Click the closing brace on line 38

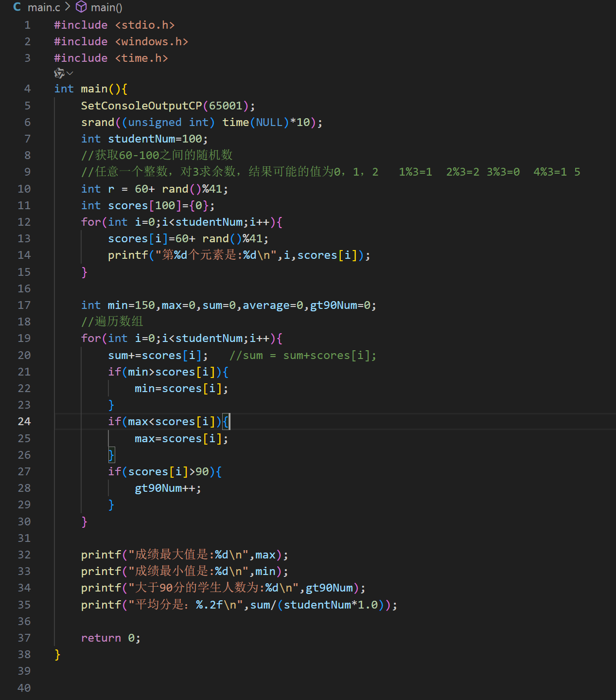pos(57,654)
